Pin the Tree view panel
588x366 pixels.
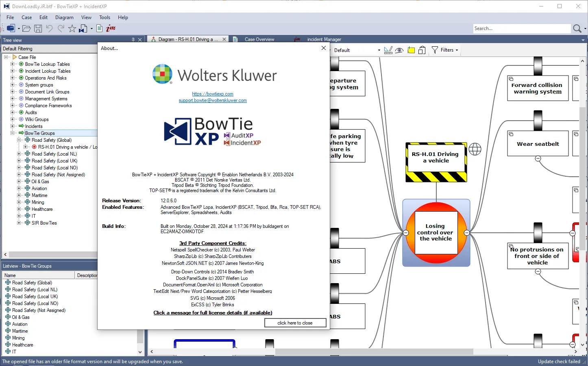coord(133,40)
